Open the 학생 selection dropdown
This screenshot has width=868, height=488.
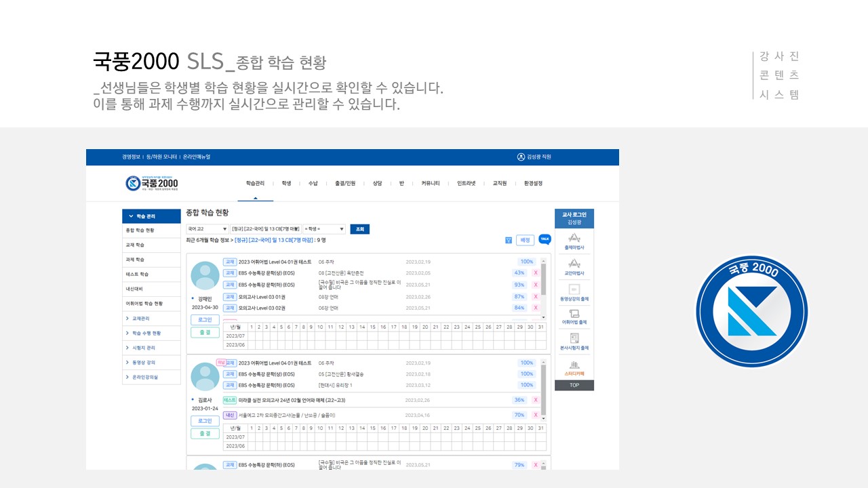324,229
